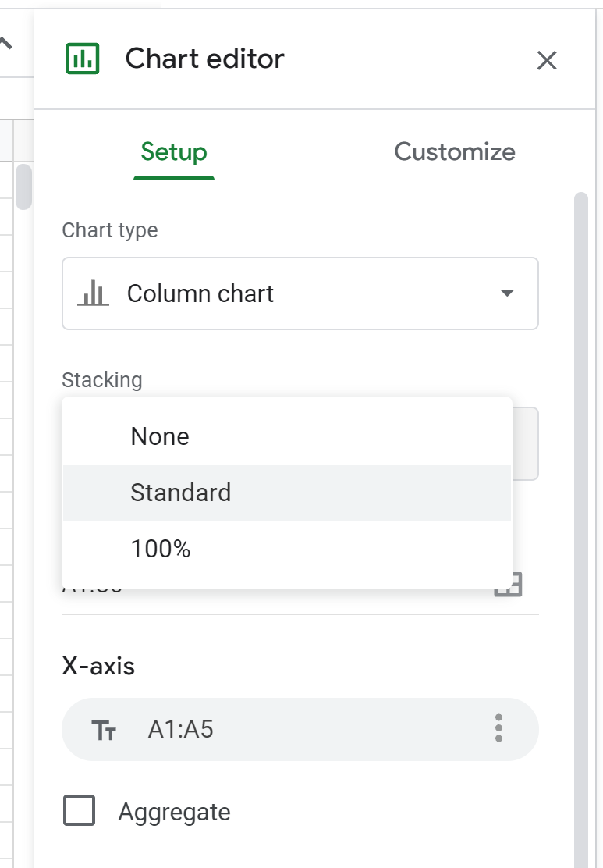Close the Chart editor panel

[x=547, y=60]
